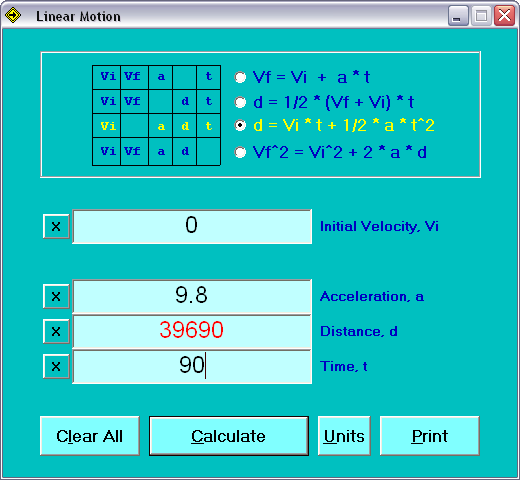Click the highlighted Vi cell in the variable table

point(107,126)
